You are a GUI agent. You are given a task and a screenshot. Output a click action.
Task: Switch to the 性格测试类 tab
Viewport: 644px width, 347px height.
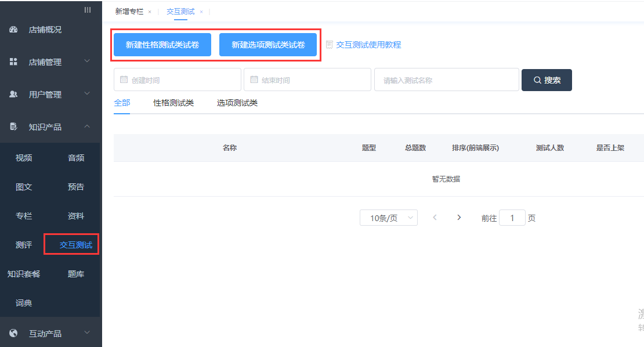[173, 103]
